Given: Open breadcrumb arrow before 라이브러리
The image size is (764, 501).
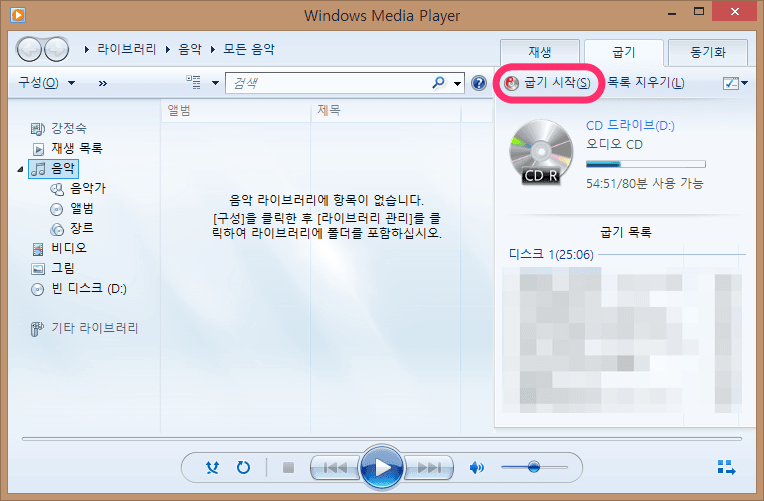Looking at the screenshot, I should [87, 49].
